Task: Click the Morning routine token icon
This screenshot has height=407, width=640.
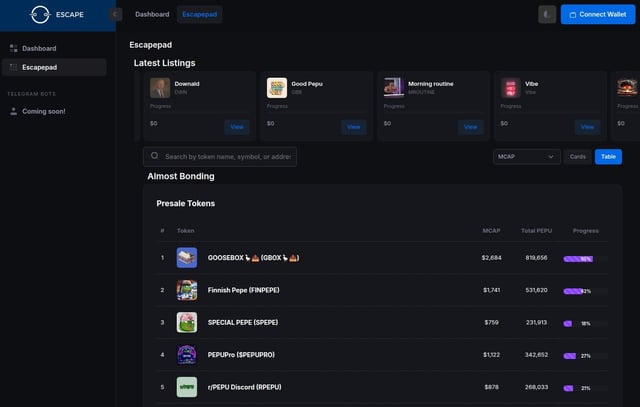Action: [394, 87]
